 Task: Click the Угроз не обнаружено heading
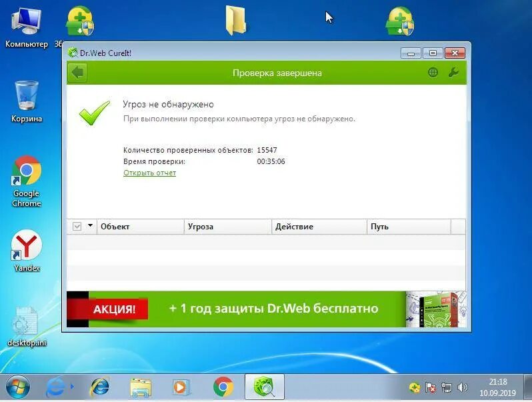168,105
